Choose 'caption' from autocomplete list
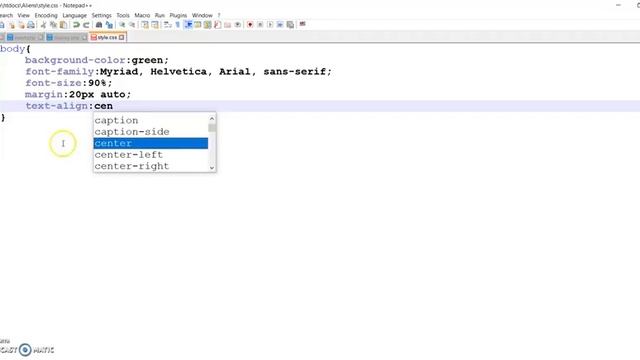This screenshot has height=360, width=640. [151, 120]
